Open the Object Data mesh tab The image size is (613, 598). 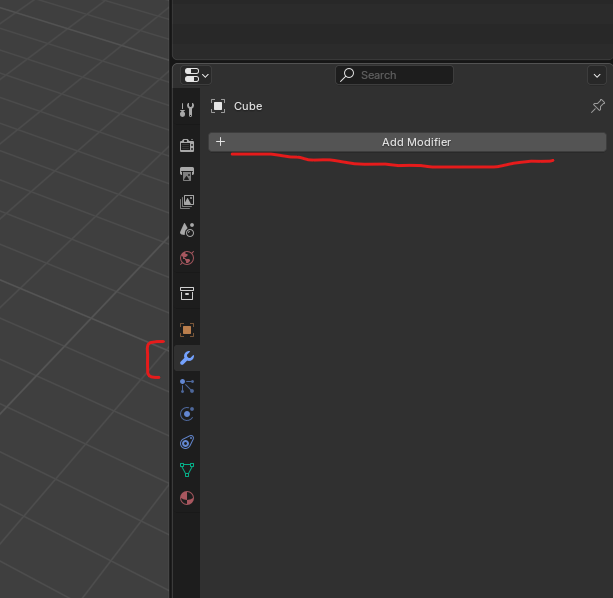pyautogui.click(x=187, y=470)
